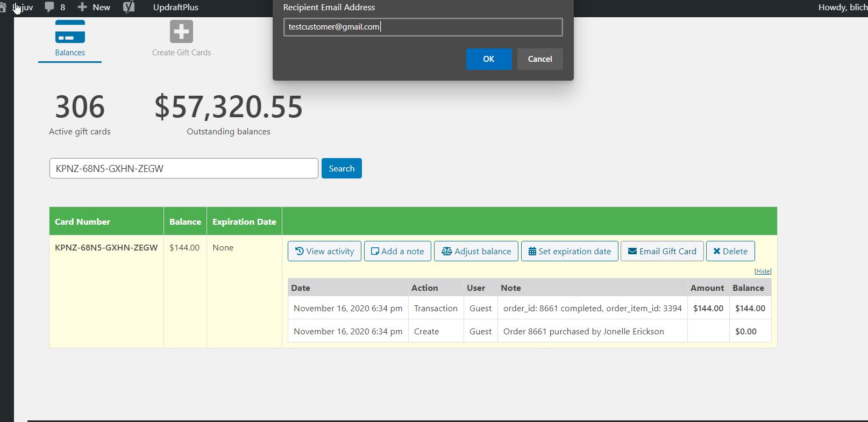The height and width of the screenshot is (422, 868).
Task: Click the View activity button
Action: coord(324,251)
